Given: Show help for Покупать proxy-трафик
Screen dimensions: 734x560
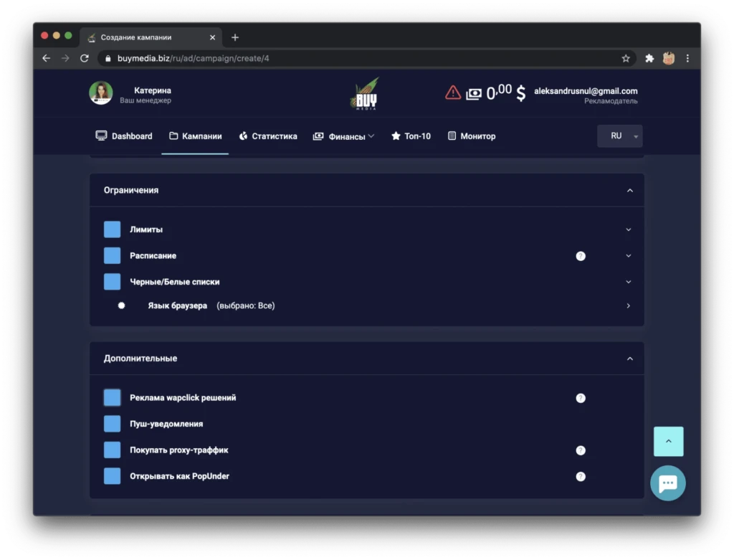Looking at the screenshot, I should (581, 450).
